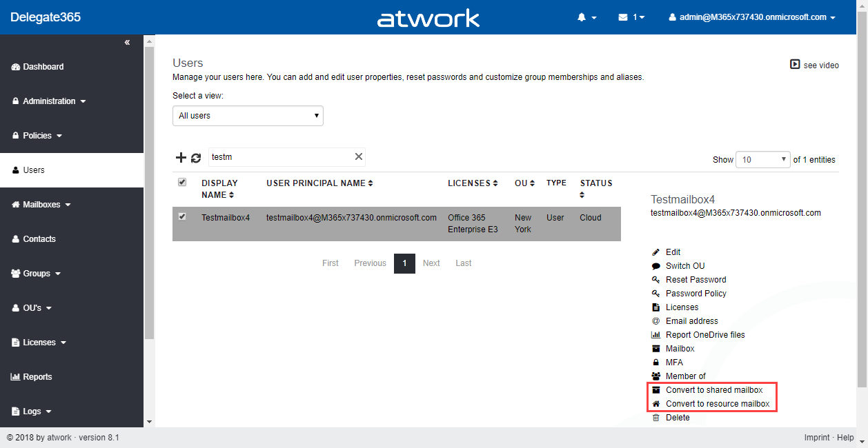Click the MFA lock icon
Image resolution: width=868 pixels, height=448 pixels.
coord(656,363)
